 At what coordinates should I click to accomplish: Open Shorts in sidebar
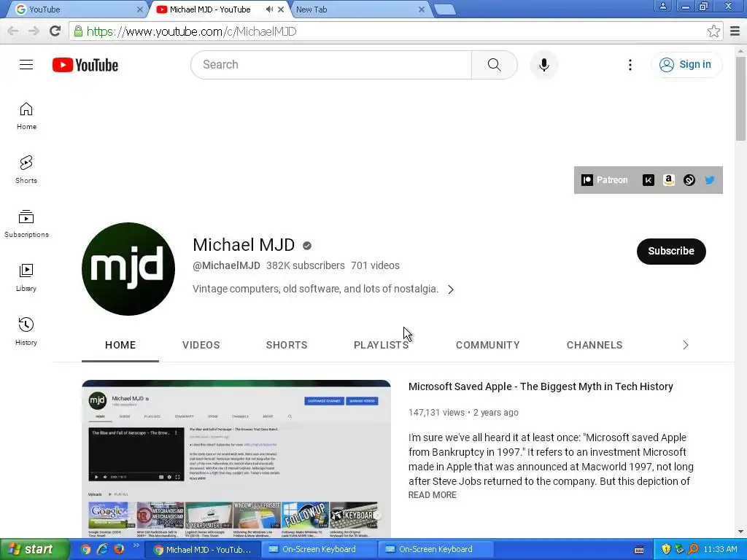[x=26, y=170]
